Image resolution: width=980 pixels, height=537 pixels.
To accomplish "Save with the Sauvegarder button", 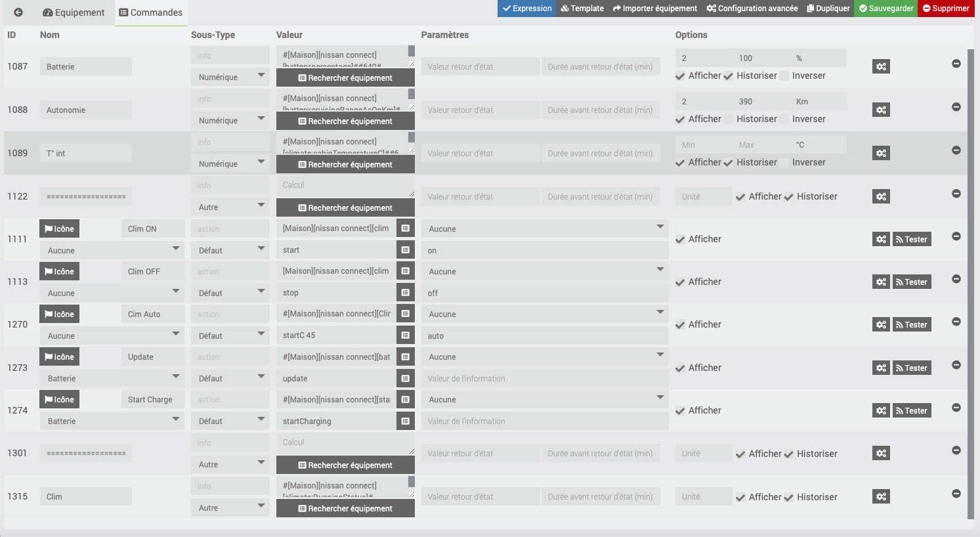I will coord(886,9).
